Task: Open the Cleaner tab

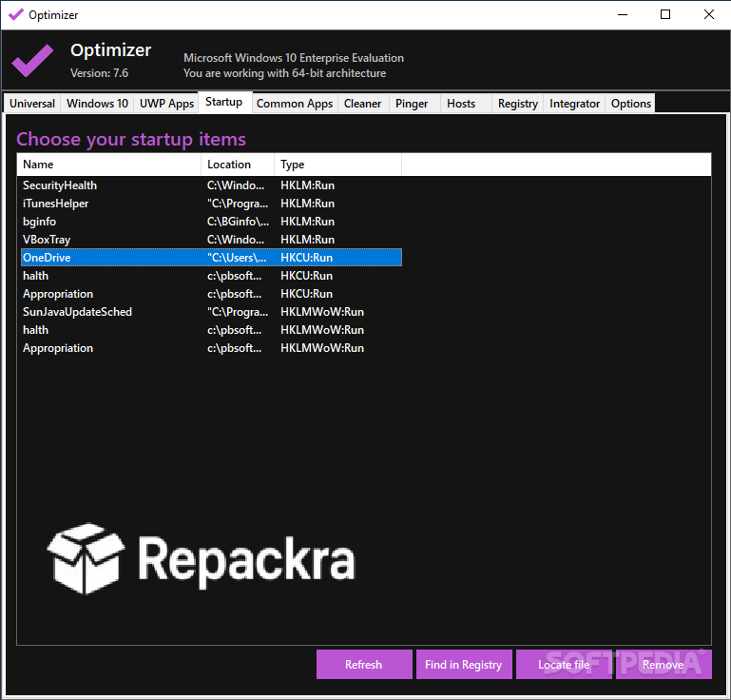Action: pyautogui.click(x=363, y=103)
